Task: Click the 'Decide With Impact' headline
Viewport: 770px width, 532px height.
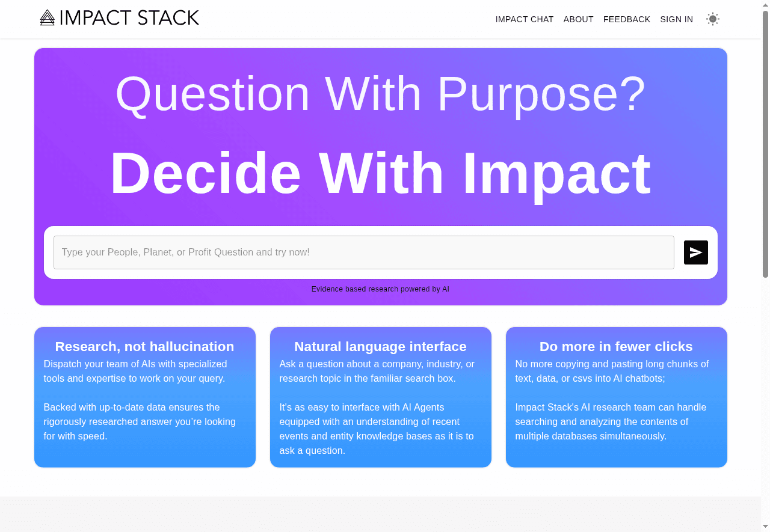Action: [x=380, y=173]
